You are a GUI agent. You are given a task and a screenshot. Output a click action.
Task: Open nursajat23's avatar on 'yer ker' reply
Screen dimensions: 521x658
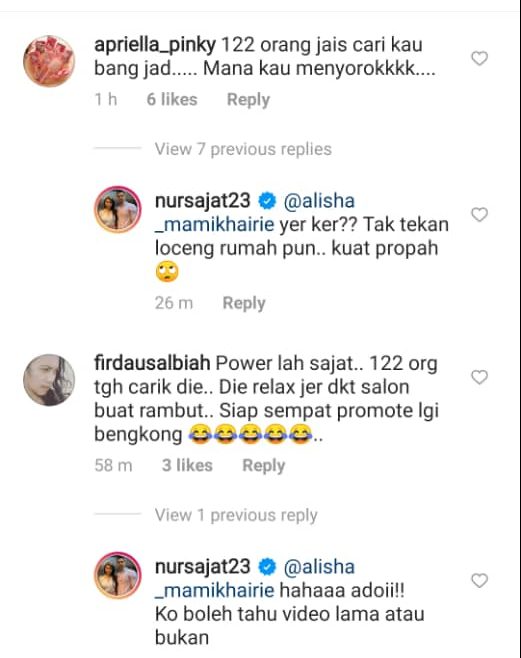point(118,209)
